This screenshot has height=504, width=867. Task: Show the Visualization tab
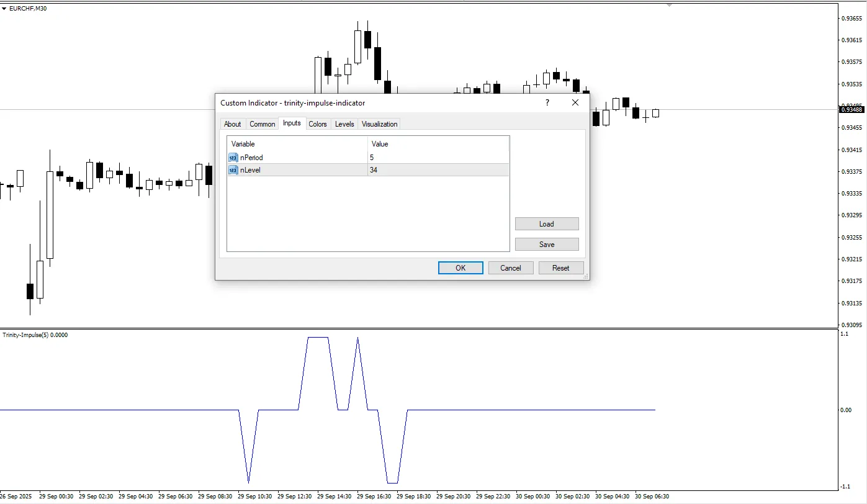[x=379, y=124]
